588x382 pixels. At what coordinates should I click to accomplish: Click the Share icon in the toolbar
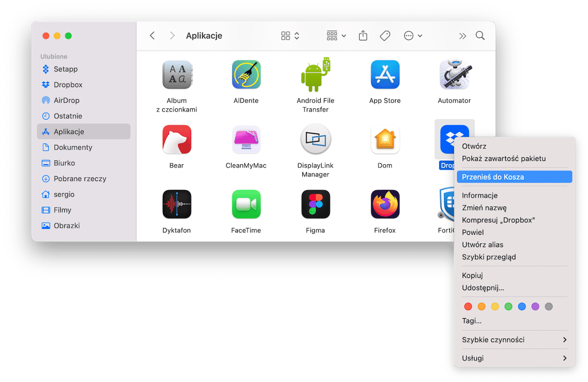point(363,36)
